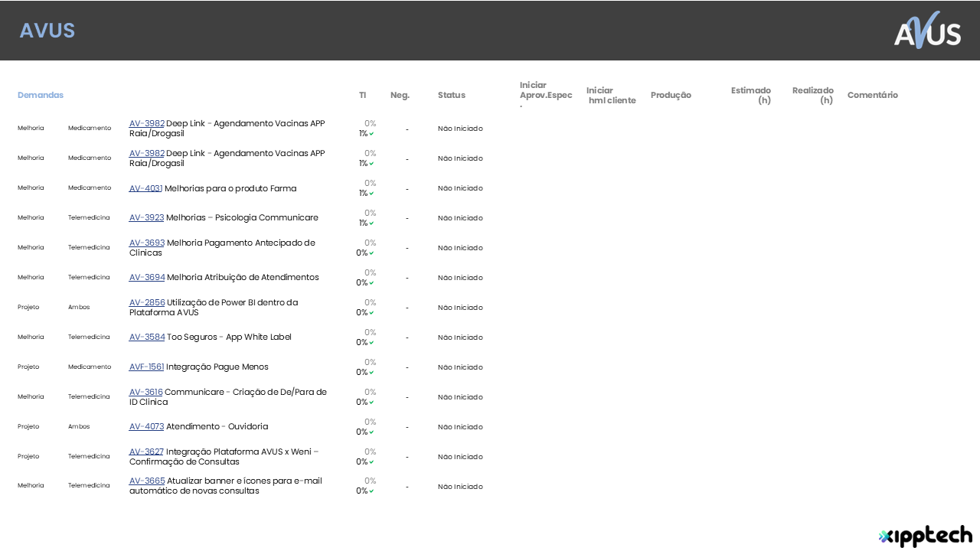
Task: Click the Produção column header
Action: tap(671, 95)
